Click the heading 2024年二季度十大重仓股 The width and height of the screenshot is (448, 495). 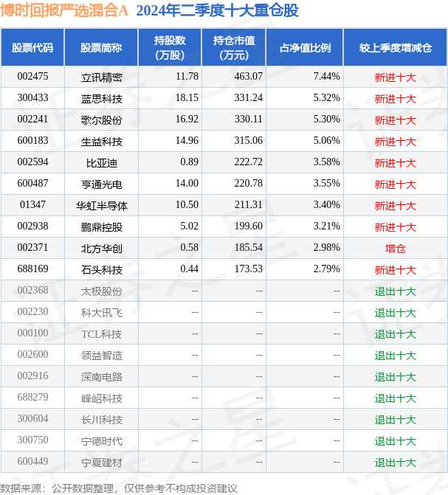[218, 10]
